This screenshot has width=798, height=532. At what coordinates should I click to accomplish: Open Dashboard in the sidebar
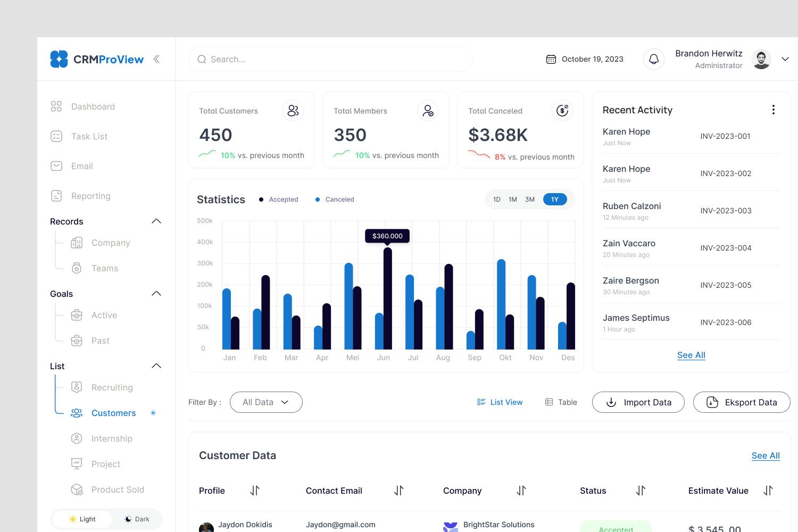coord(82,106)
